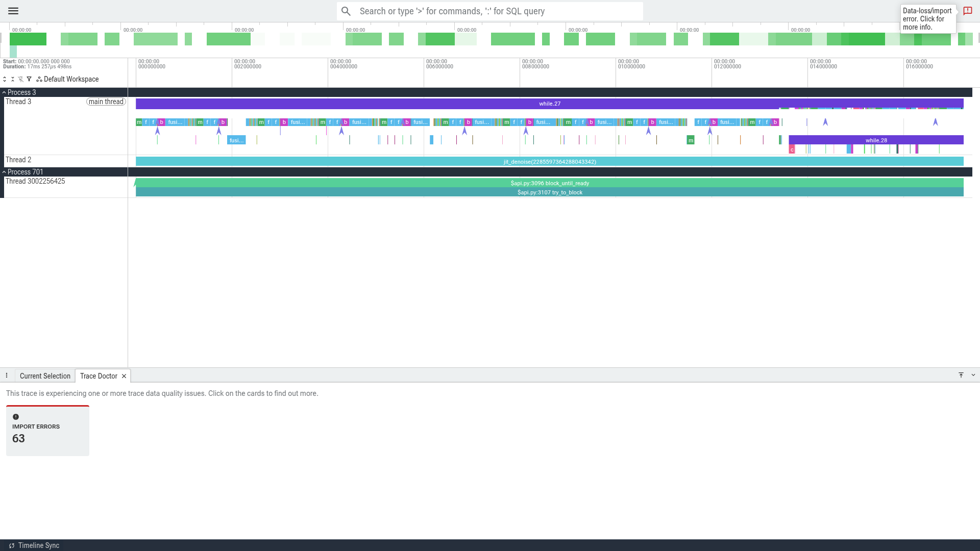980x551 pixels.
Task: Select the try_to_block slice
Action: (x=550, y=192)
